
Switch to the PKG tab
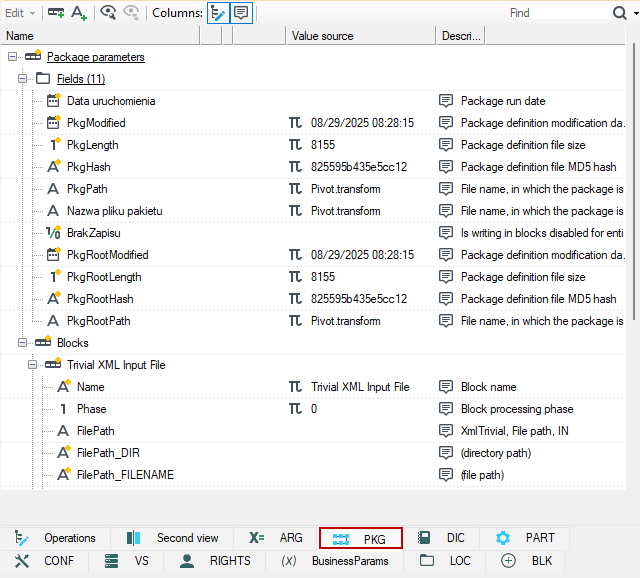point(361,538)
